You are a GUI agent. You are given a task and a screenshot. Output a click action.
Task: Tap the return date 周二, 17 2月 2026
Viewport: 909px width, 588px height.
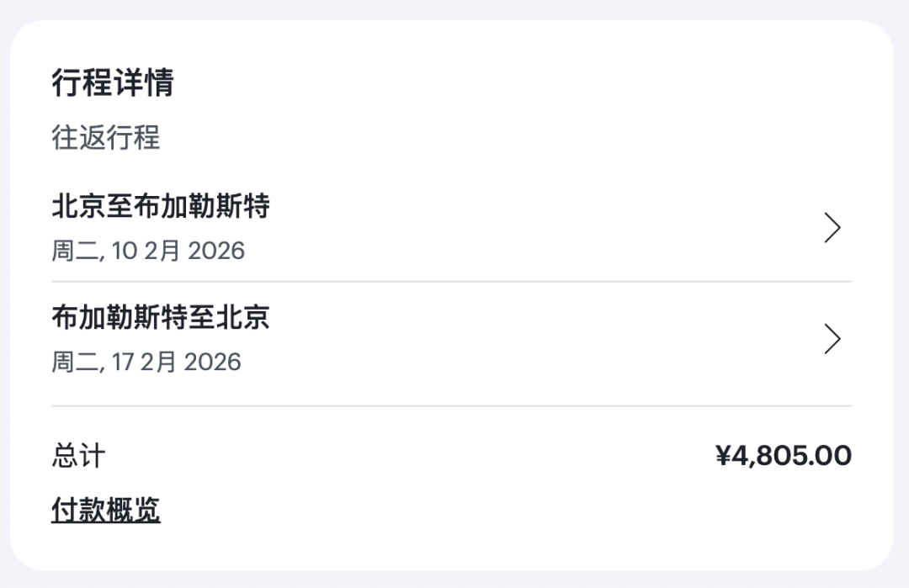pos(146,362)
